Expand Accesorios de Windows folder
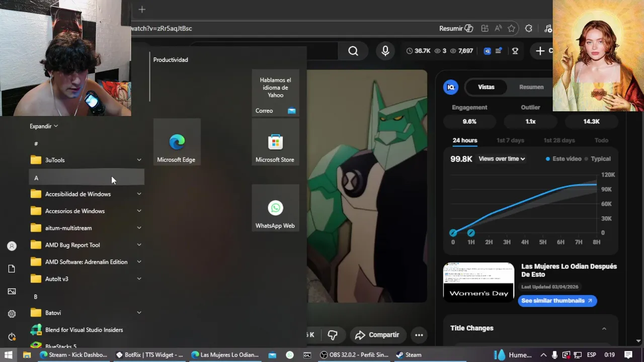The width and height of the screenshot is (644, 362). [87, 211]
